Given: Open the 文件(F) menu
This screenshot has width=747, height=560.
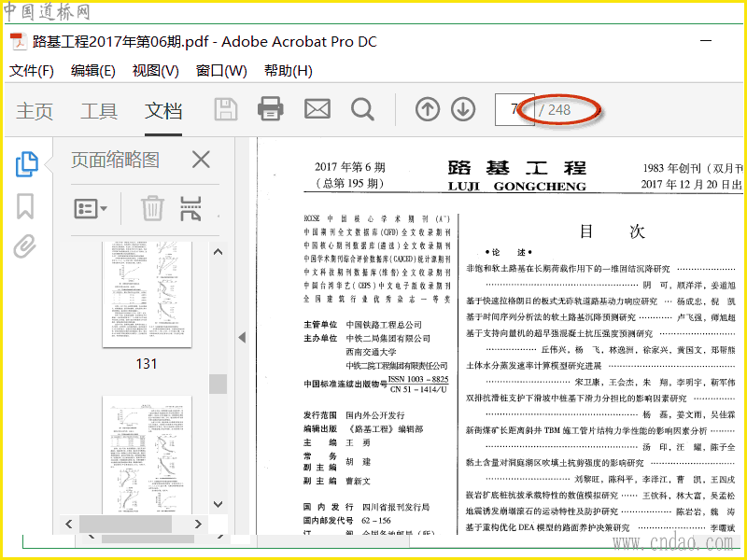Looking at the screenshot, I should tap(32, 71).
